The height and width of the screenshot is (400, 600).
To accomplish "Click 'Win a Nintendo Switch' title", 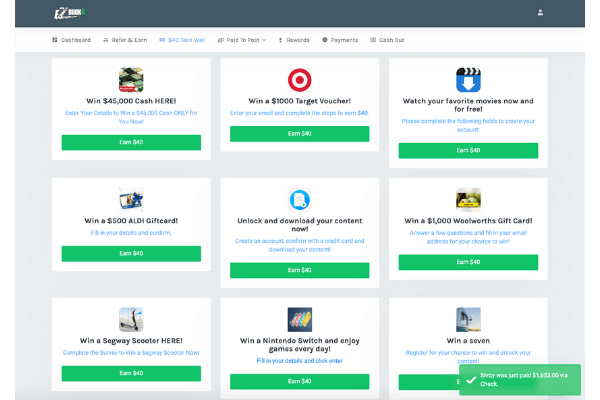I will (300, 344).
